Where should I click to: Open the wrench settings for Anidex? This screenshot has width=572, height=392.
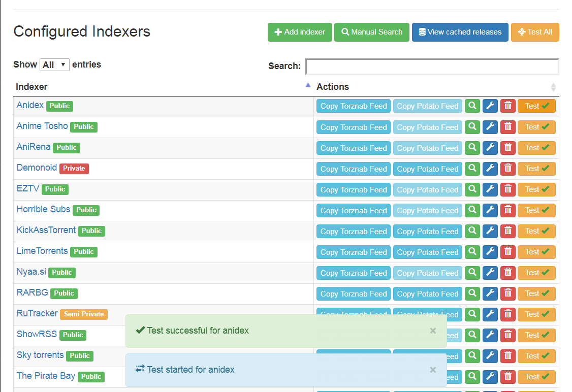(x=490, y=106)
